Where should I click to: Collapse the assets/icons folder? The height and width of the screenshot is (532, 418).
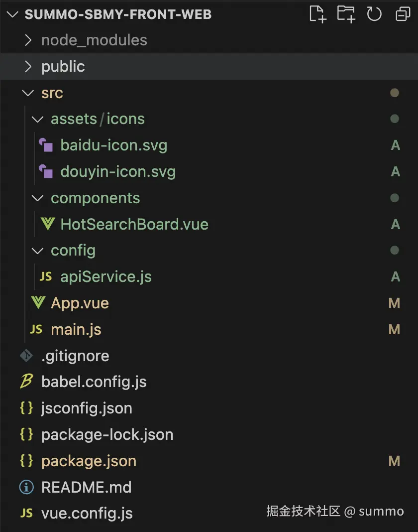(38, 119)
